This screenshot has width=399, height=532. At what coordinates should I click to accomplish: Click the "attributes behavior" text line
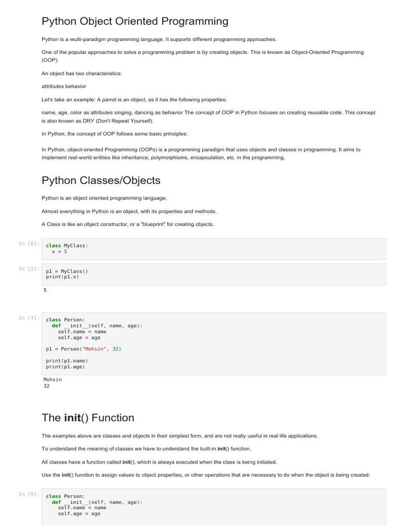pyautogui.click(x=64, y=86)
